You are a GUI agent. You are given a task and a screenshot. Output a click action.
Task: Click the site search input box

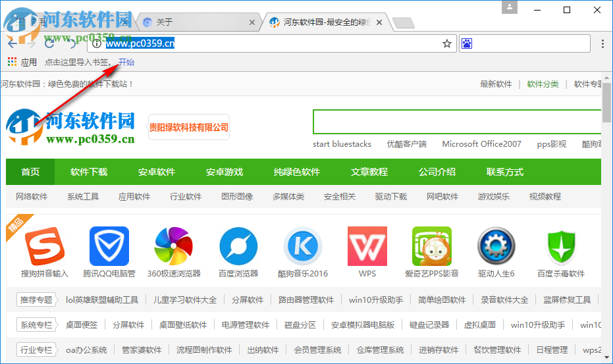click(457, 122)
